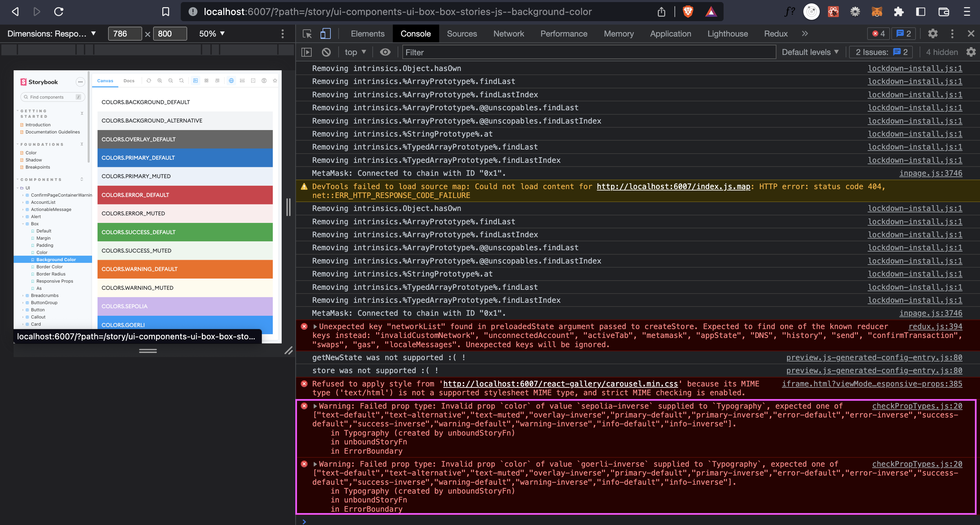Collapse the Box tree item in sidebar
980x525 pixels.
pos(24,224)
